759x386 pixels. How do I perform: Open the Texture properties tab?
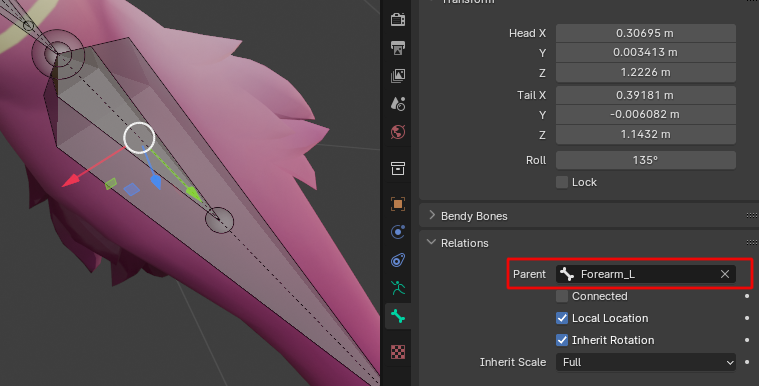[397, 352]
